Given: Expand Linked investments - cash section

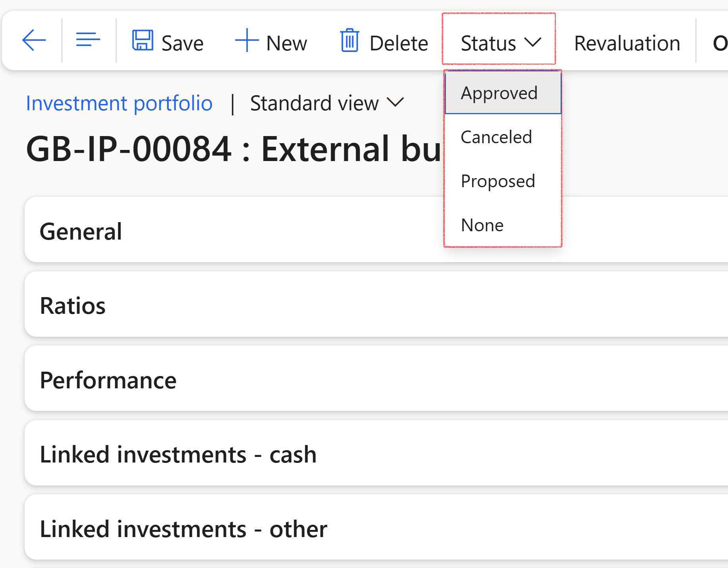Looking at the screenshot, I should point(376,453).
